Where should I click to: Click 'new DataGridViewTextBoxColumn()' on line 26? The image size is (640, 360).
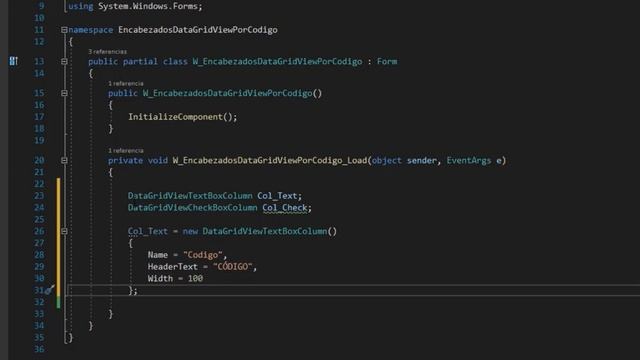pyautogui.click(x=260, y=231)
